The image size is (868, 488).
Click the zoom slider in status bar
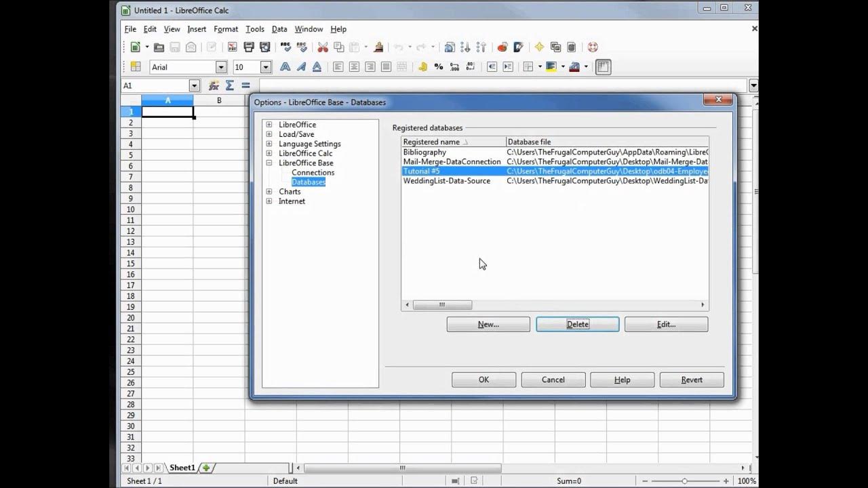[x=685, y=481]
